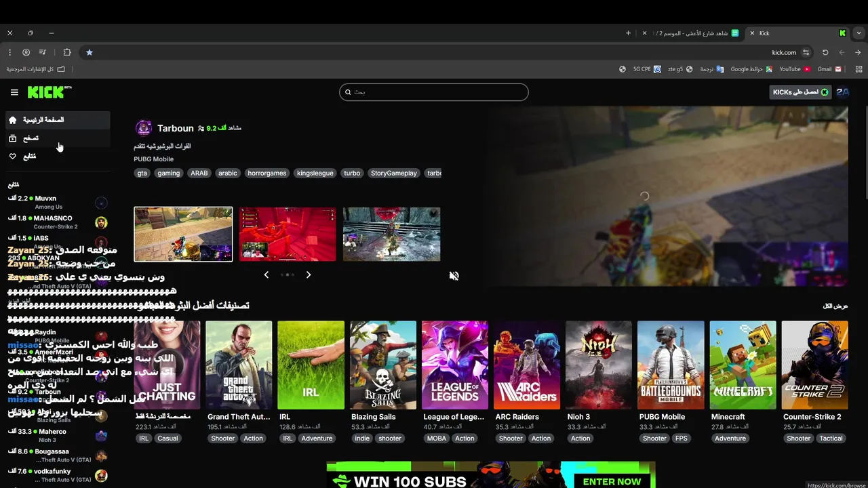The image size is (868, 488).
Task: Go to previous featured stream arrow
Action: (266, 274)
